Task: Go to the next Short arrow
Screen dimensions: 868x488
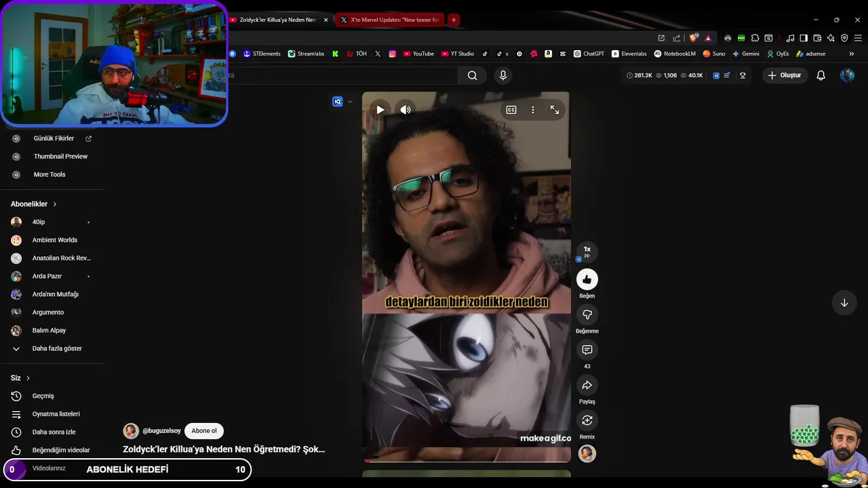Action: click(x=844, y=303)
